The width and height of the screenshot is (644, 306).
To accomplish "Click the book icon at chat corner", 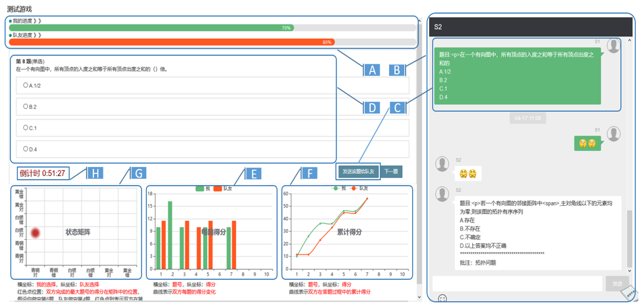I will [x=628, y=293].
